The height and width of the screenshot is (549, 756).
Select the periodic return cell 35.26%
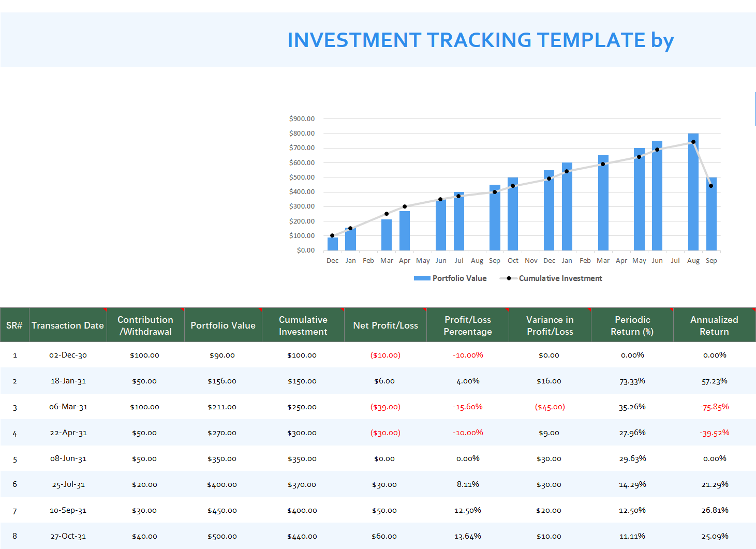pos(632,407)
